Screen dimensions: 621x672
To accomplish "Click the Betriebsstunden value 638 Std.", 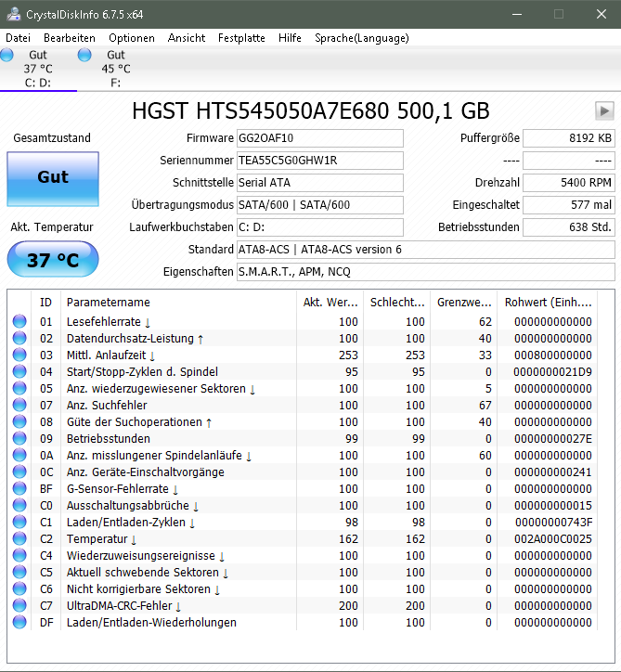I will pos(569,227).
